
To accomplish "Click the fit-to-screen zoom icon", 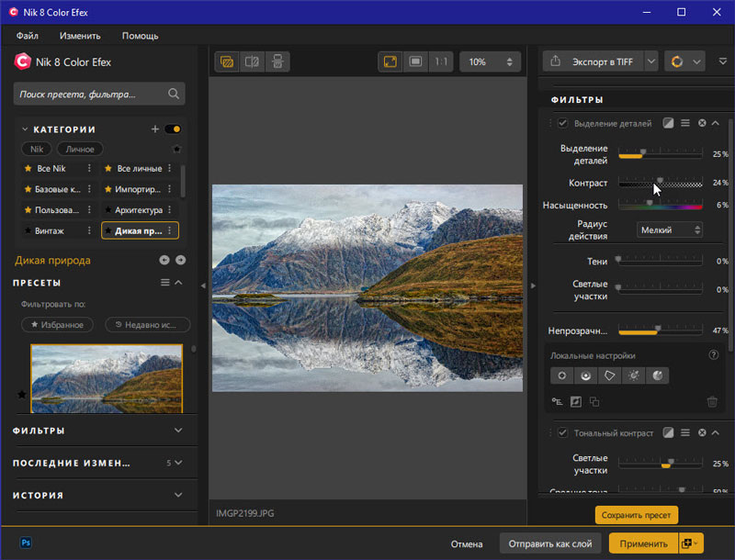I will [x=390, y=62].
